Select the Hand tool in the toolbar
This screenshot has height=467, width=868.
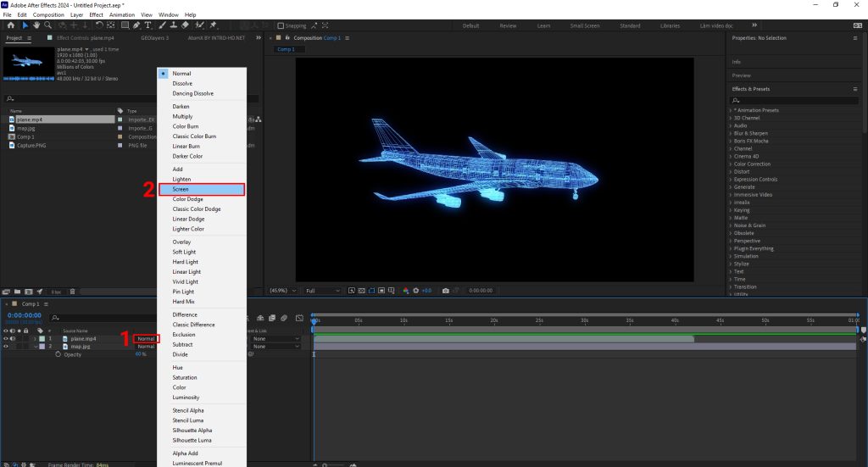36,25
